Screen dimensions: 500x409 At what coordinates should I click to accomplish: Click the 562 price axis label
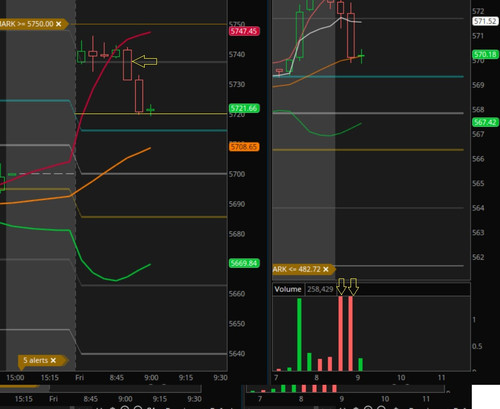pos(478,257)
